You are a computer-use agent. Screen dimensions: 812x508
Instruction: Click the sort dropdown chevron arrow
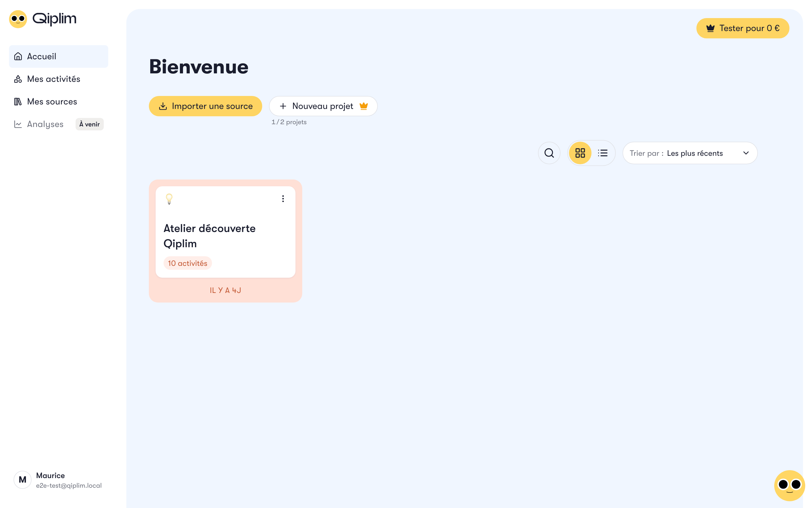coord(746,153)
